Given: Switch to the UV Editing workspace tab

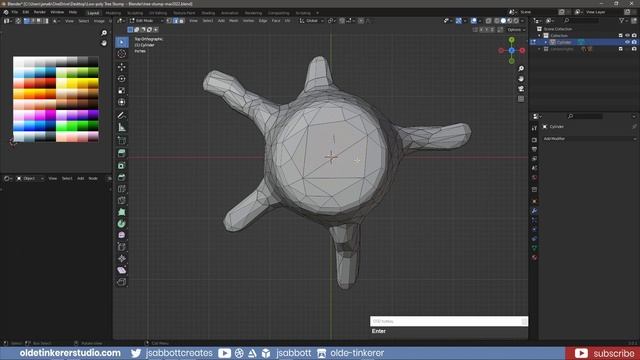Looking at the screenshot, I should (158, 13).
